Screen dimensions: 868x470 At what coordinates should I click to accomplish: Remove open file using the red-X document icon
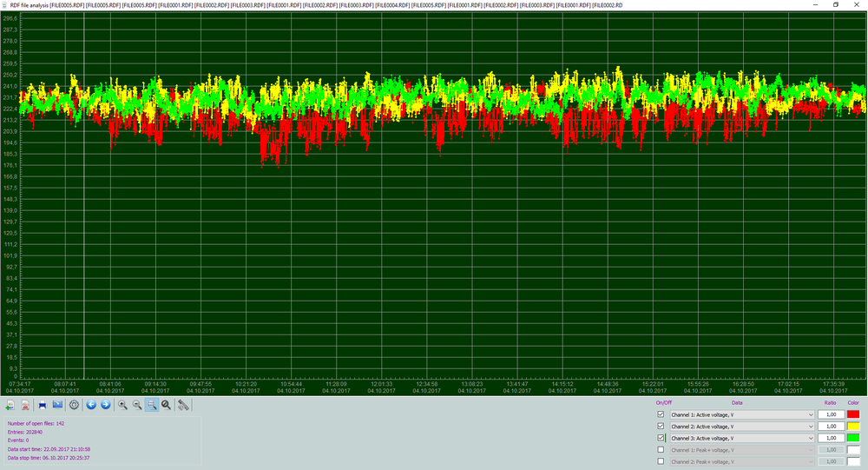(x=25, y=405)
